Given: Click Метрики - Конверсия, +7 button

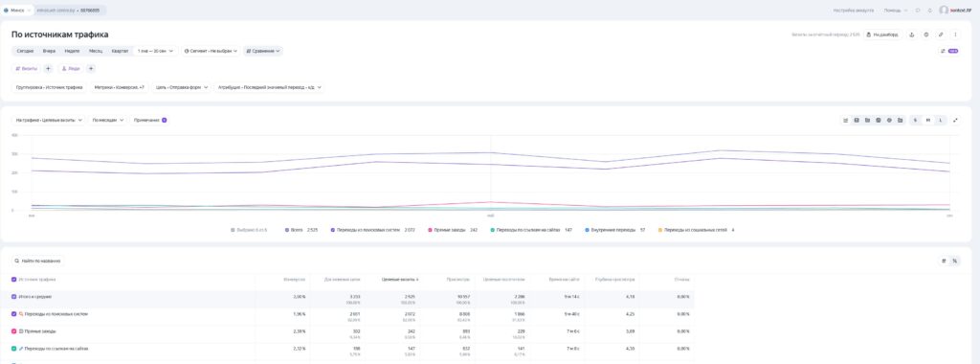Looking at the screenshot, I should (119, 87).
